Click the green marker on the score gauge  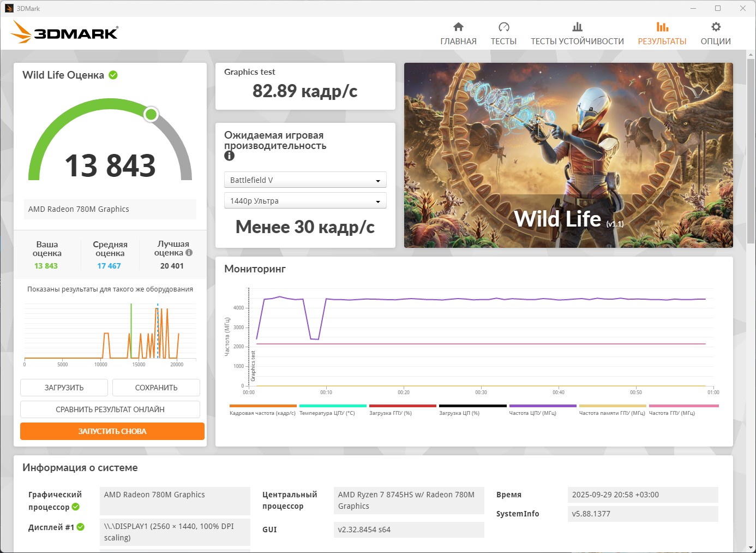pyautogui.click(x=151, y=114)
